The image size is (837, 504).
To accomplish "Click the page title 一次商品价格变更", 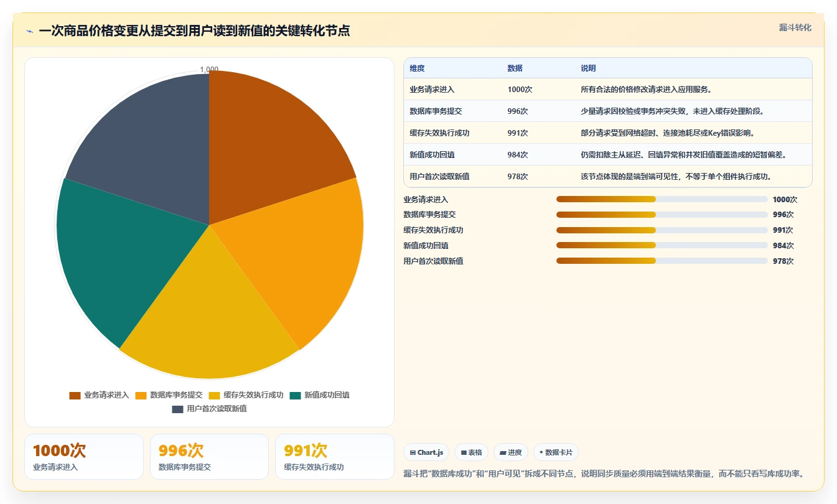I will pyautogui.click(x=194, y=31).
